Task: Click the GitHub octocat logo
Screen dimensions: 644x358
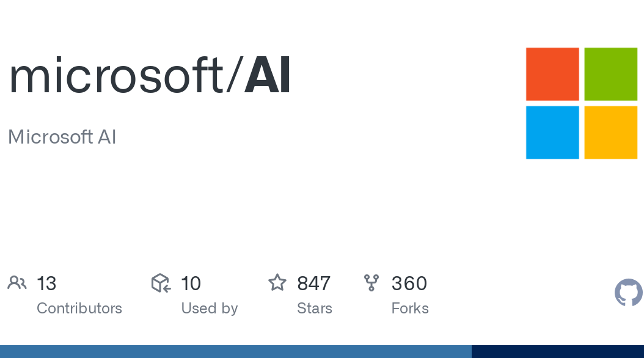Action: [629, 292]
